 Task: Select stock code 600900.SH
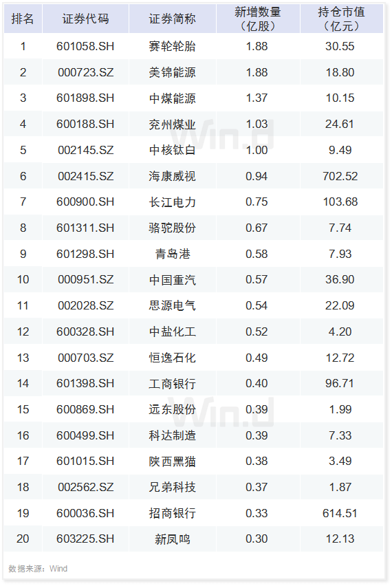[85, 202]
